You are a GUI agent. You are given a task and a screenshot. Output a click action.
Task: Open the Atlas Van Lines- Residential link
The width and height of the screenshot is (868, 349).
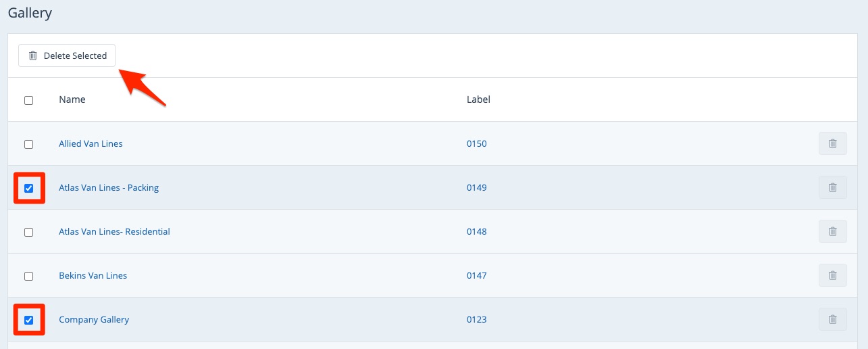(114, 232)
